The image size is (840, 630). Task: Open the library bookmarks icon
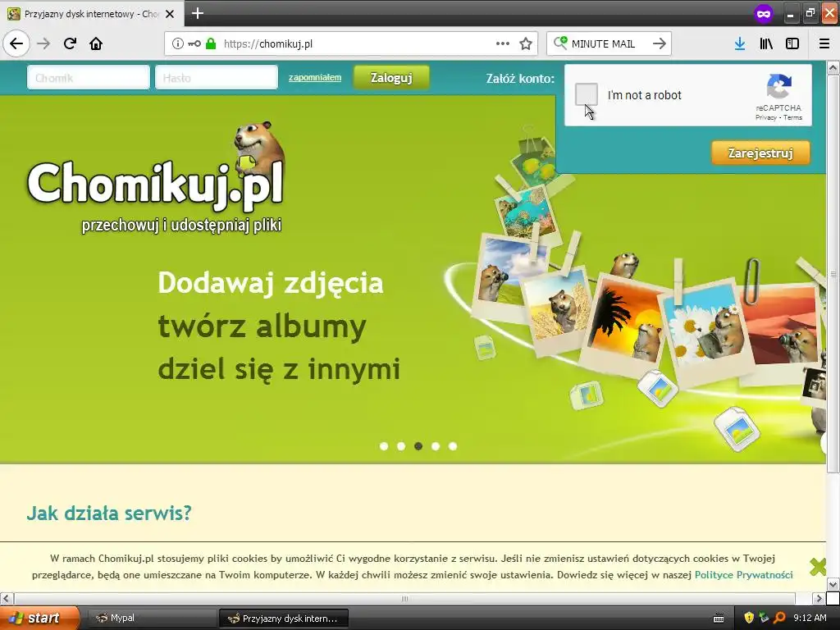tap(766, 43)
